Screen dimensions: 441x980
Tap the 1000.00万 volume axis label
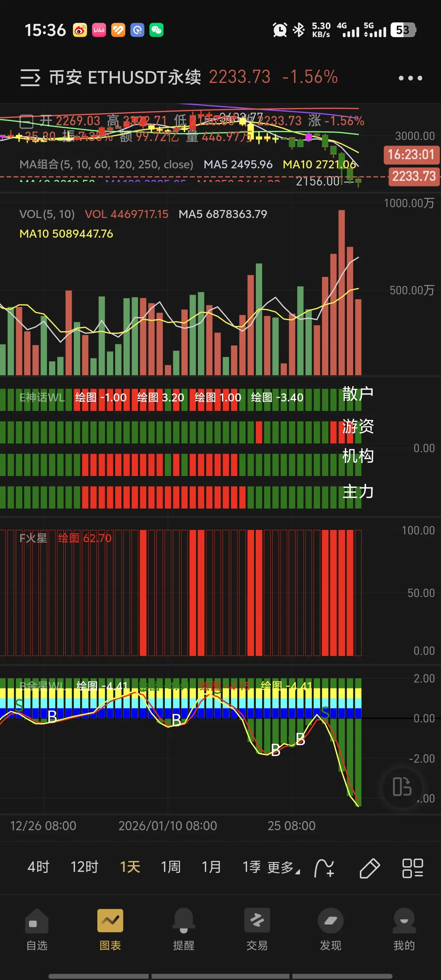pyautogui.click(x=409, y=203)
